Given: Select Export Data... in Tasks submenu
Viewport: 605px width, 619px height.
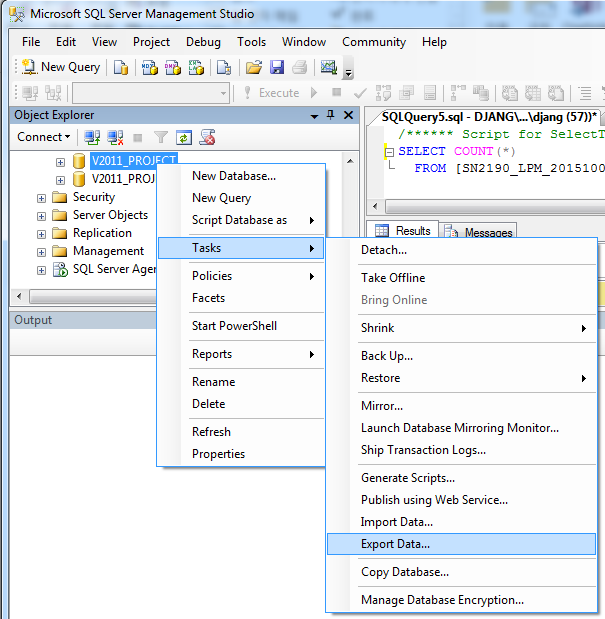Looking at the screenshot, I should [461, 544].
